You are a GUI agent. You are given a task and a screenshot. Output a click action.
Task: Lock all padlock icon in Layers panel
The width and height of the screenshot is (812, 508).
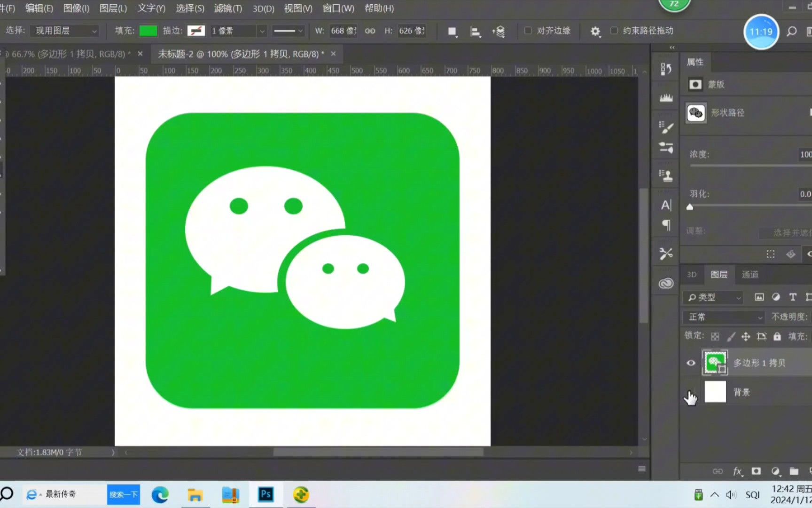click(777, 337)
